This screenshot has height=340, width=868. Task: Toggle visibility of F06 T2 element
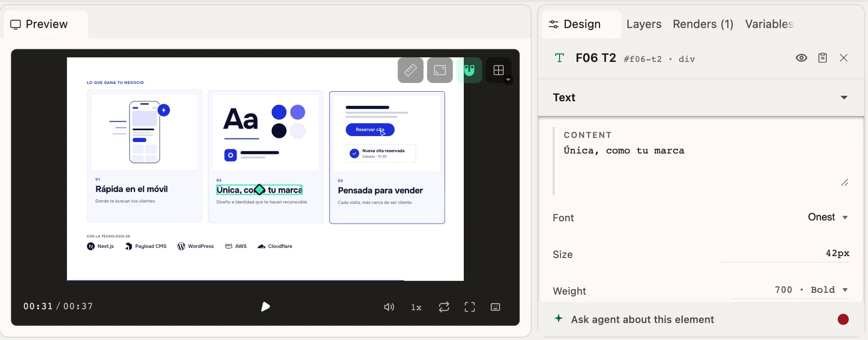coord(801,58)
